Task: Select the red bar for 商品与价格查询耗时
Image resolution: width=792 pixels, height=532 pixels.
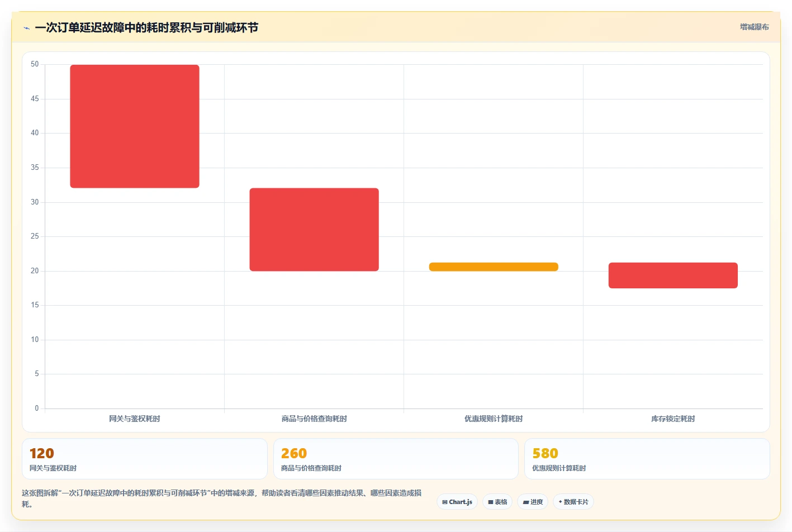Action: point(314,230)
